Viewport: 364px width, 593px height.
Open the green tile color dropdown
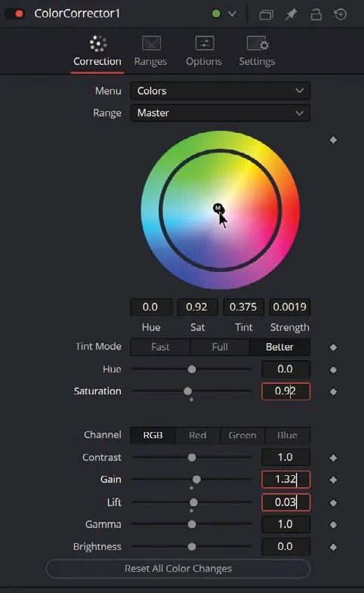(224, 14)
